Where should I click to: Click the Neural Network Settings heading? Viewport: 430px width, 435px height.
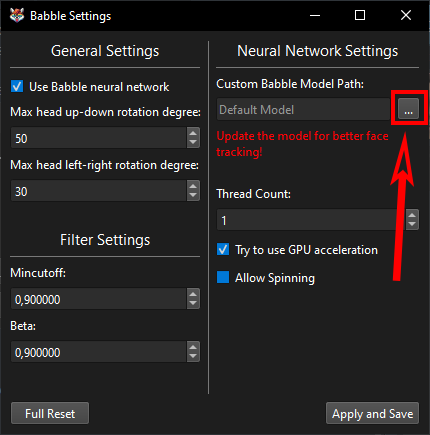(x=317, y=51)
